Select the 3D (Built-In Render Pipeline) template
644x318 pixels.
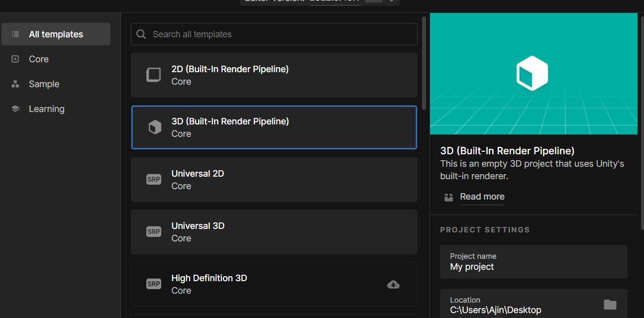click(x=274, y=127)
